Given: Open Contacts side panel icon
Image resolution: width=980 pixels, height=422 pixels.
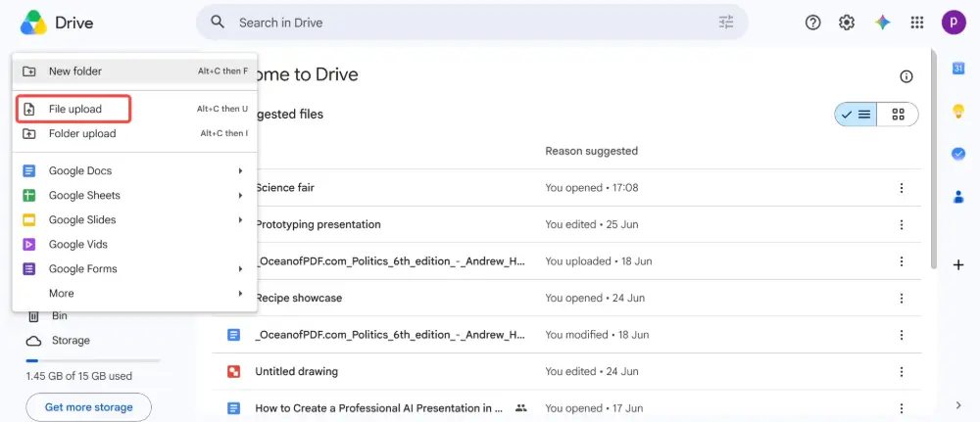Looking at the screenshot, I should point(958,197).
